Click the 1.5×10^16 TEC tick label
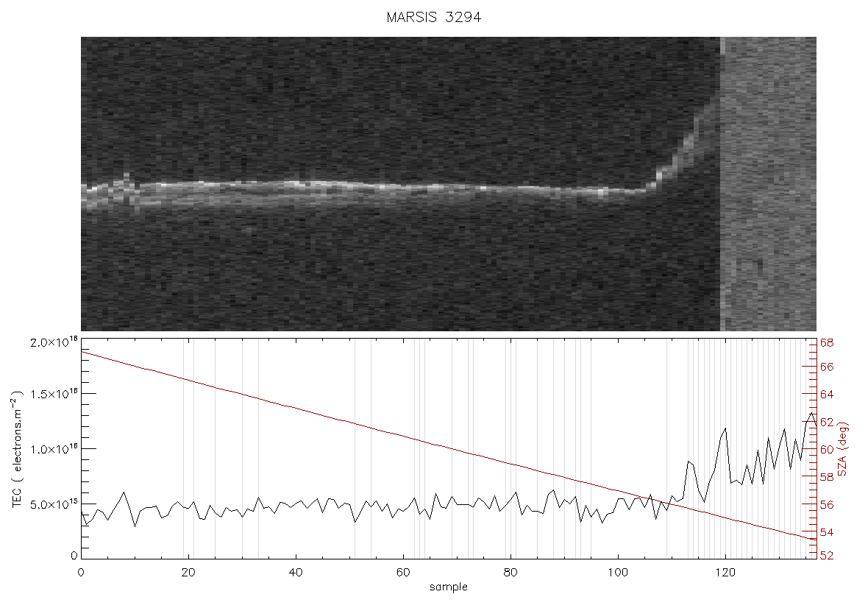Image resolution: width=868 pixels, height=611 pixels. [54, 394]
